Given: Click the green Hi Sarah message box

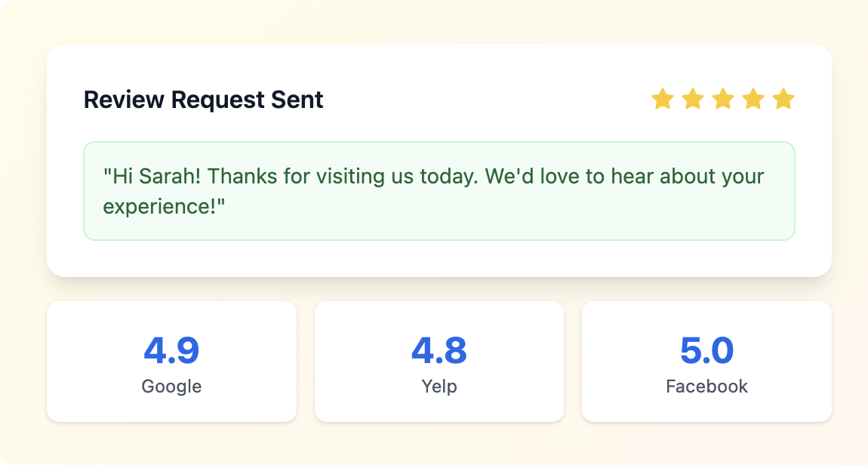Looking at the screenshot, I should [439, 191].
